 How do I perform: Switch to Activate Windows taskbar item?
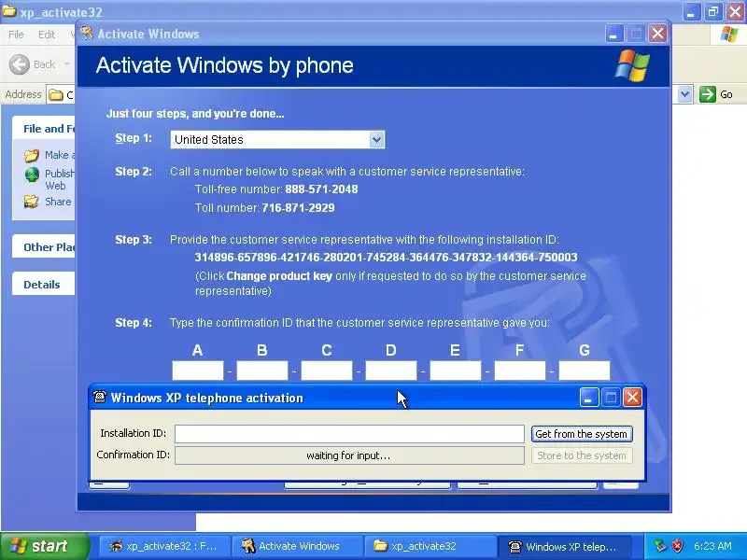(296, 546)
